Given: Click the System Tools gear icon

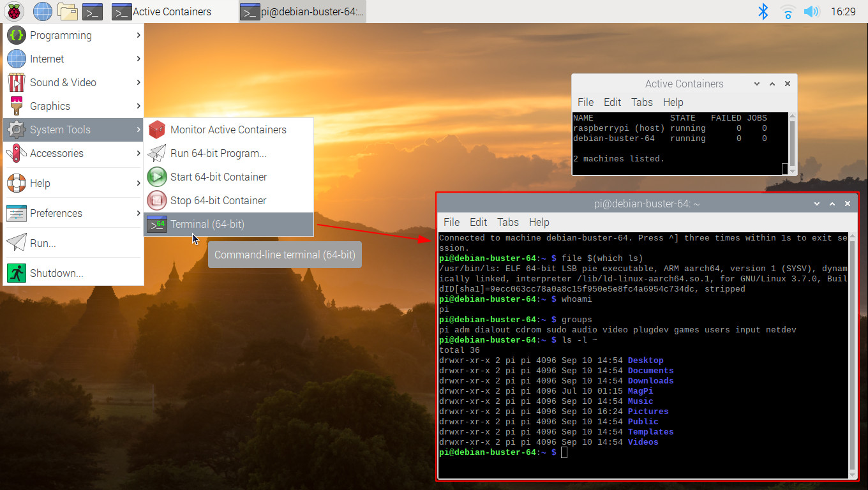Looking at the screenshot, I should coord(17,130).
